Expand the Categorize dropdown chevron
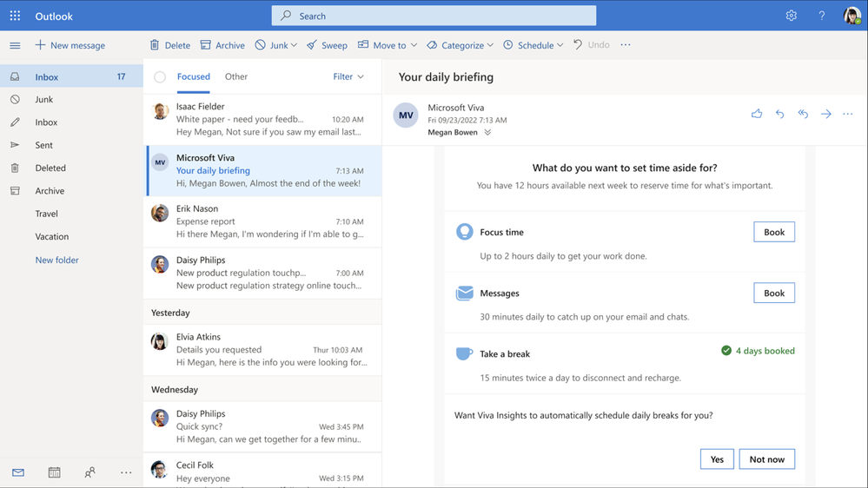868x488 pixels. tap(490, 45)
